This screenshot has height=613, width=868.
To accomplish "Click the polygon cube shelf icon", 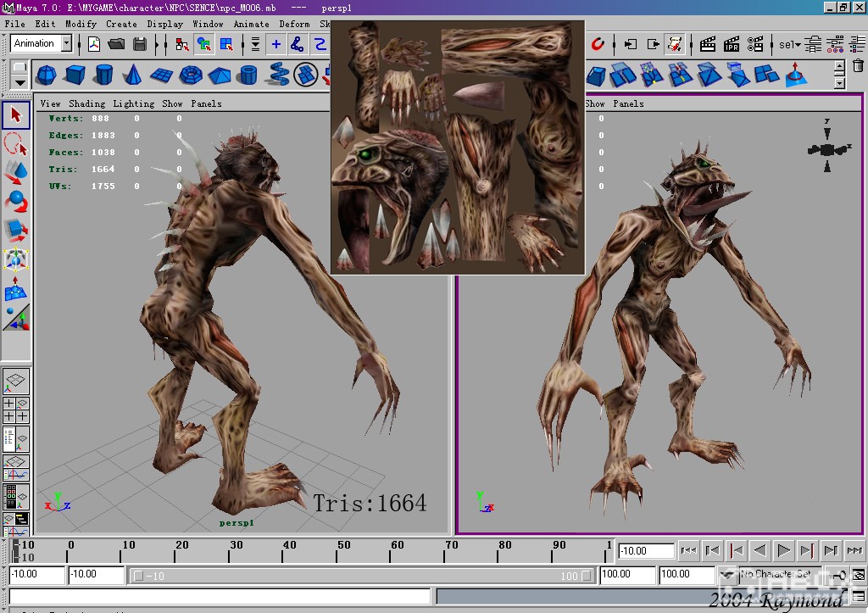I will (x=75, y=75).
